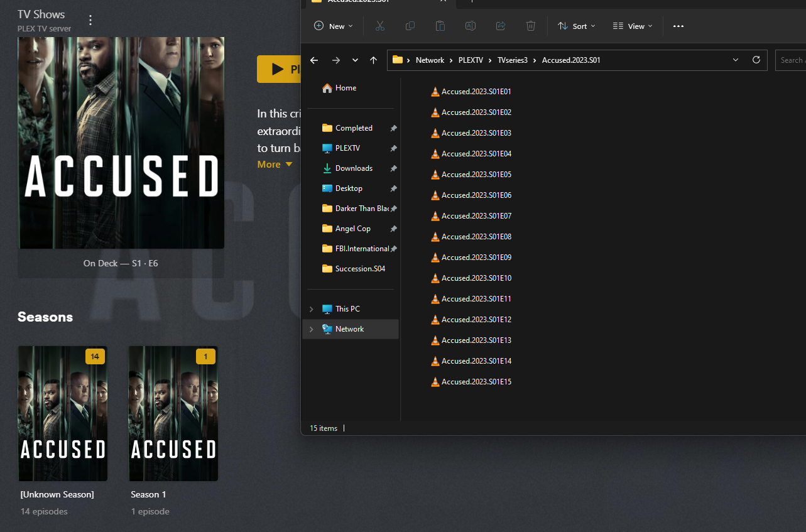Expand the show description with More
The height and width of the screenshot is (532, 806).
275,165
